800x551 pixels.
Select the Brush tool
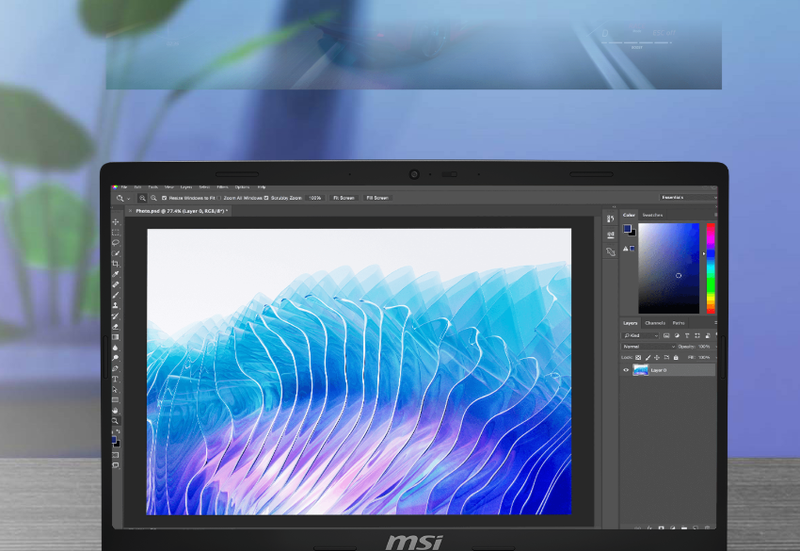point(116,295)
